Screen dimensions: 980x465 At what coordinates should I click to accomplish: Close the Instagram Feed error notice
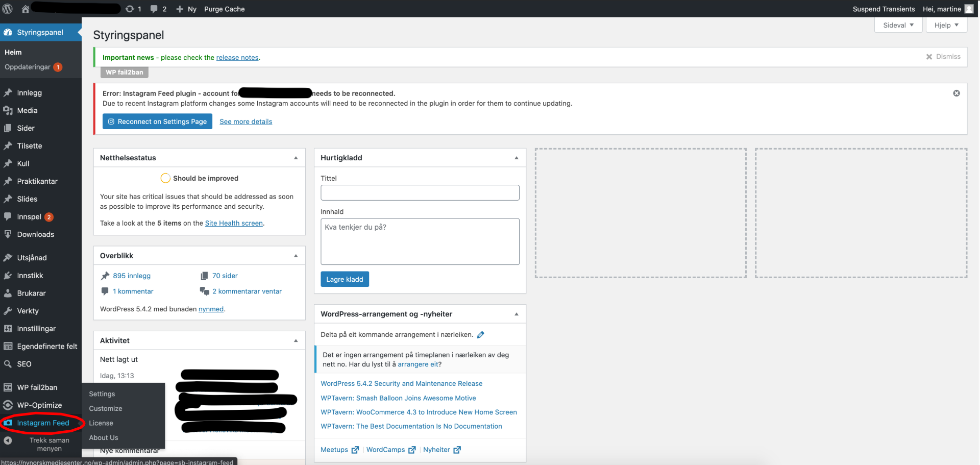(x=957, y=93)
